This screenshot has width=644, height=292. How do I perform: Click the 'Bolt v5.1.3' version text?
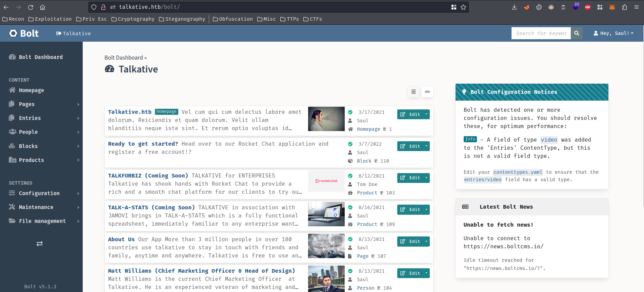coord(40,287)
